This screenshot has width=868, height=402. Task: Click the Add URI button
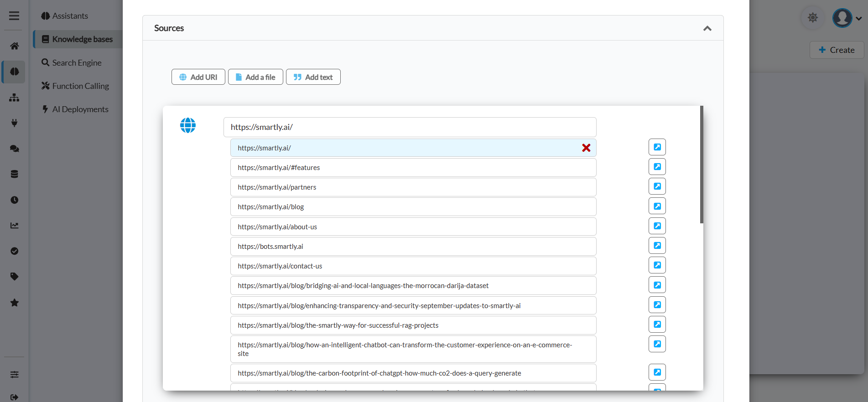click(198, 77)
